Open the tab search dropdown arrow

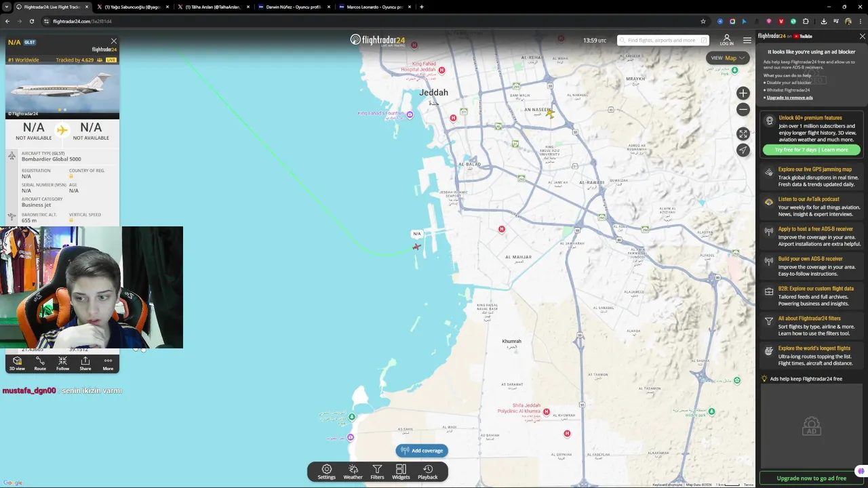click(x=6, y=7)
